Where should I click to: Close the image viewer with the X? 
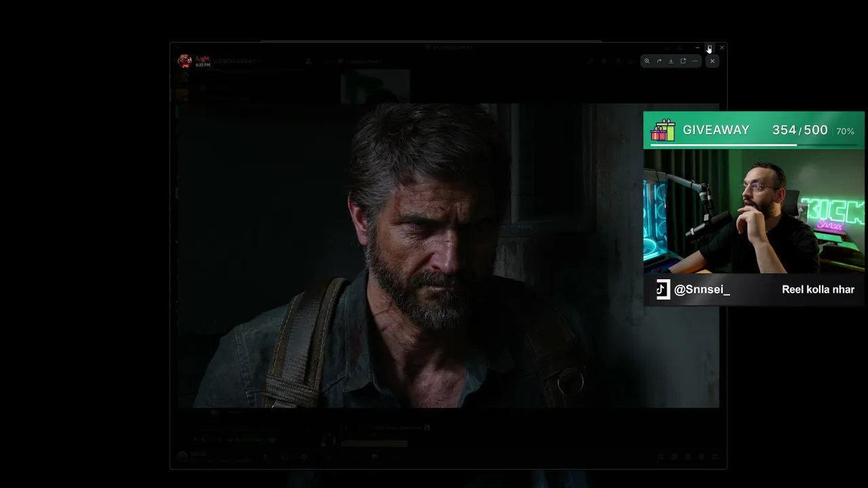(x=712, y=61)
